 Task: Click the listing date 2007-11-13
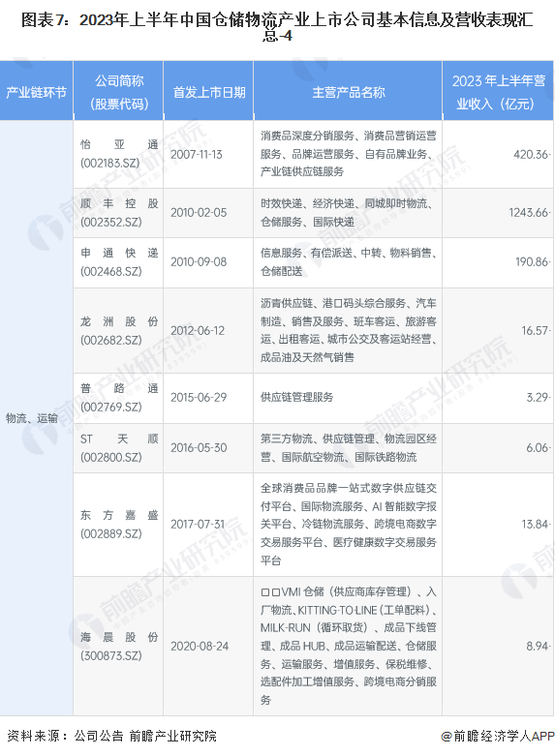coord(197,155)
